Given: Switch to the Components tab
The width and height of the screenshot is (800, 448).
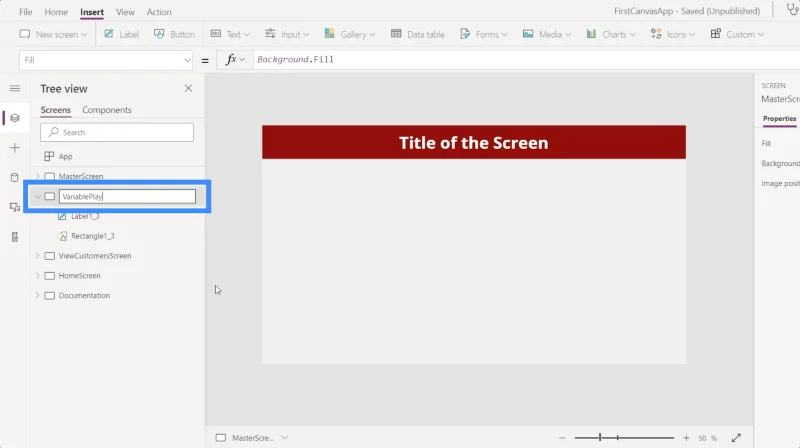Looking at the screenshot, I should [x=107, y=110].
